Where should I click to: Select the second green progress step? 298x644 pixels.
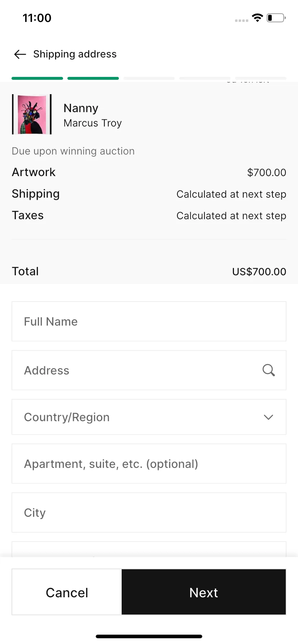93,78
